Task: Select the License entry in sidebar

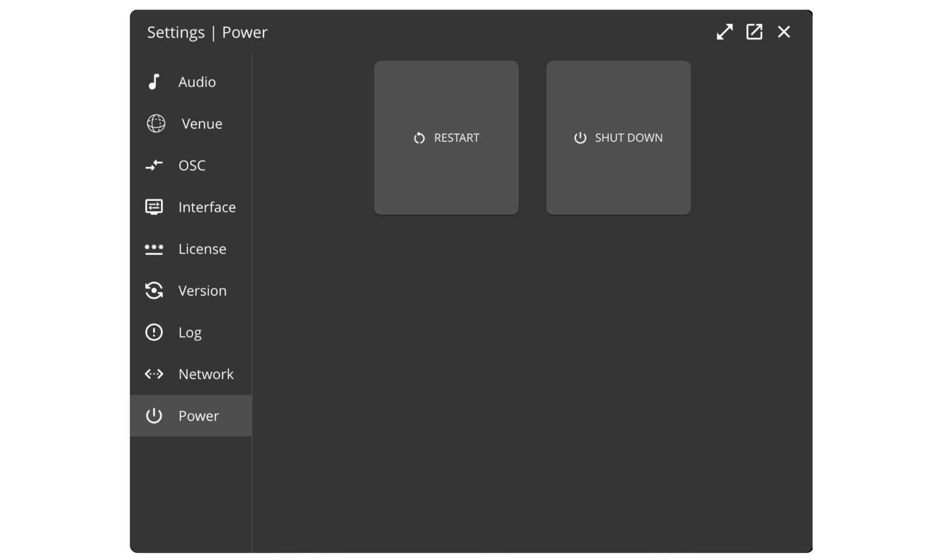Action: click(202, 249)
